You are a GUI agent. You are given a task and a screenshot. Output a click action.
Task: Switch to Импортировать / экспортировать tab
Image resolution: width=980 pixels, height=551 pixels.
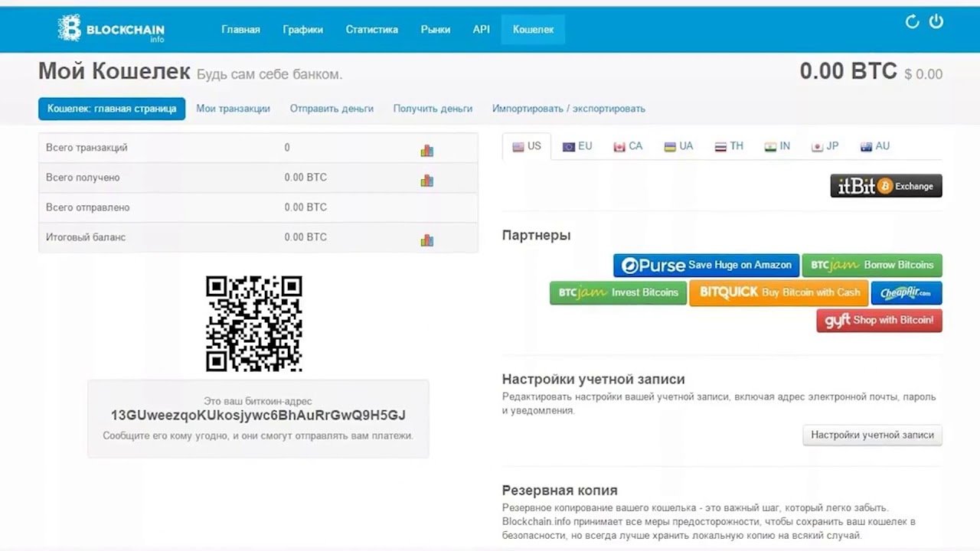pyautogui.click(x=569, y=109)
